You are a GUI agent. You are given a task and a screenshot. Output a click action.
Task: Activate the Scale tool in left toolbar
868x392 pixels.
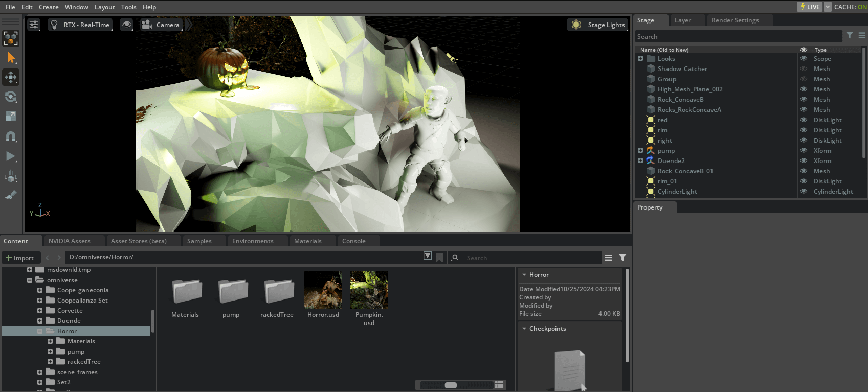tap(11, 116)
